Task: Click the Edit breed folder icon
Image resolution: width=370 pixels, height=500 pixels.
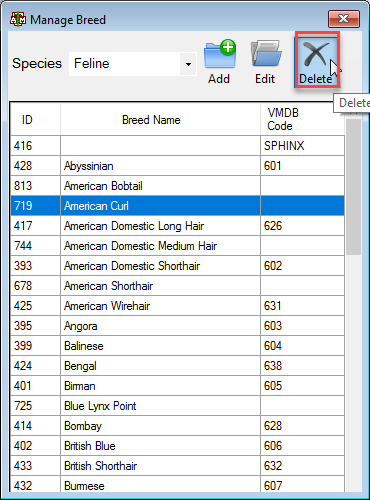Action: coord(266,54)
